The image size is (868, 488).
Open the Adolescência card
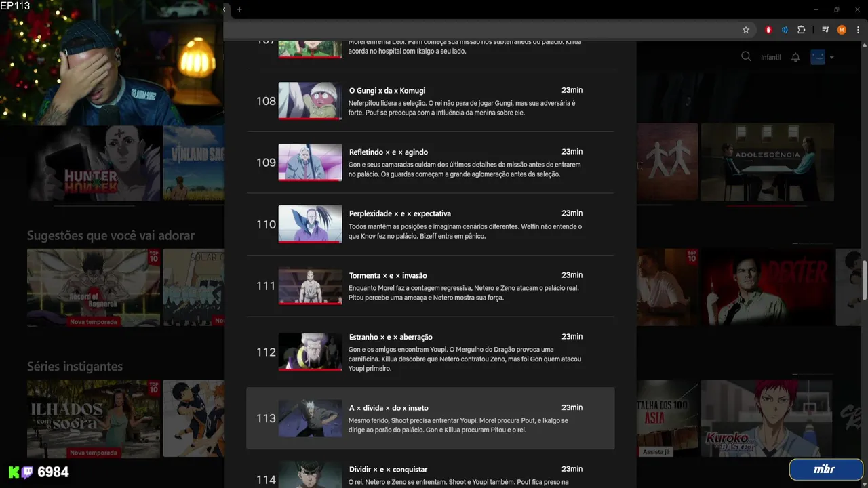(768, 161)
